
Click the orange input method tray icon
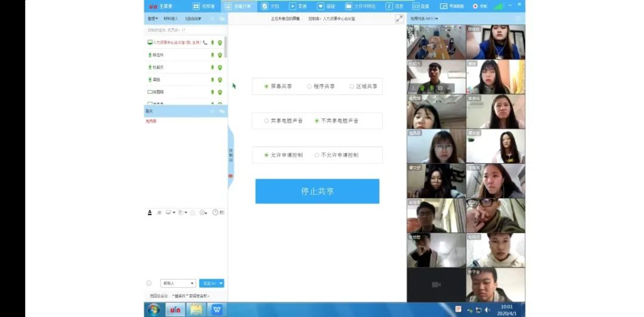click(458, 309)
